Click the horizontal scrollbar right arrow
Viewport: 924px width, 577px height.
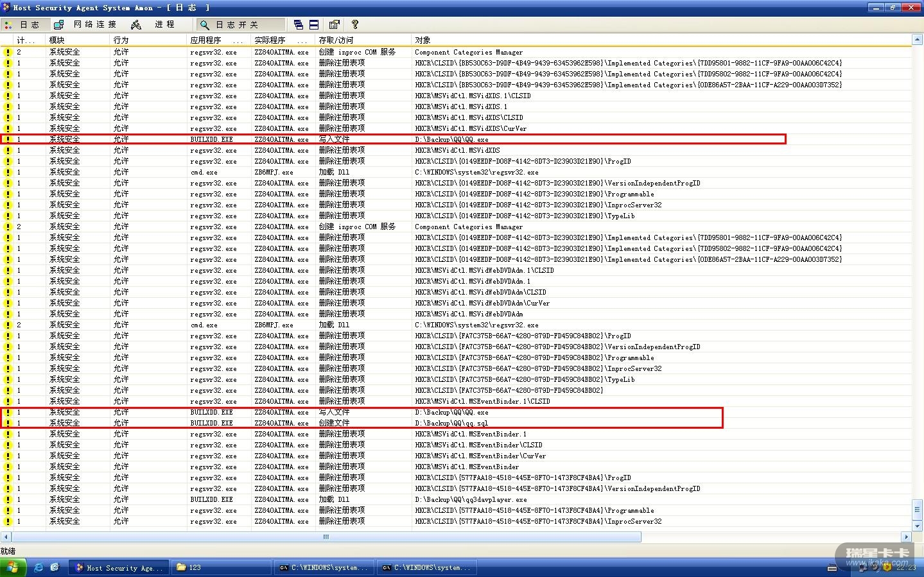click(907, 537)
